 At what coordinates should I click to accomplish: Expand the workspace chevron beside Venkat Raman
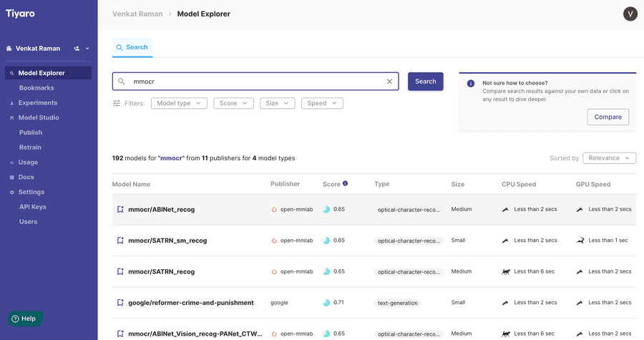(x=87, y=49)
